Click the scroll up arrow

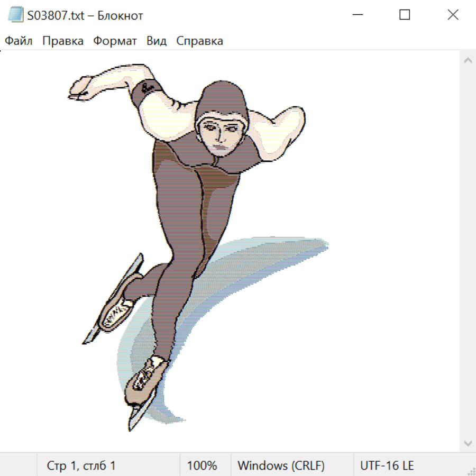(468, 60)
